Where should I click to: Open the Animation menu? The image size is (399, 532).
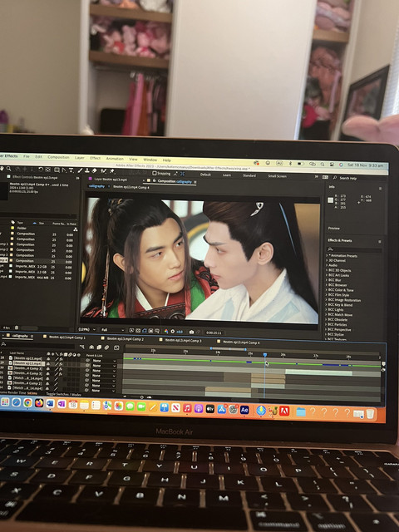(115, 159)
